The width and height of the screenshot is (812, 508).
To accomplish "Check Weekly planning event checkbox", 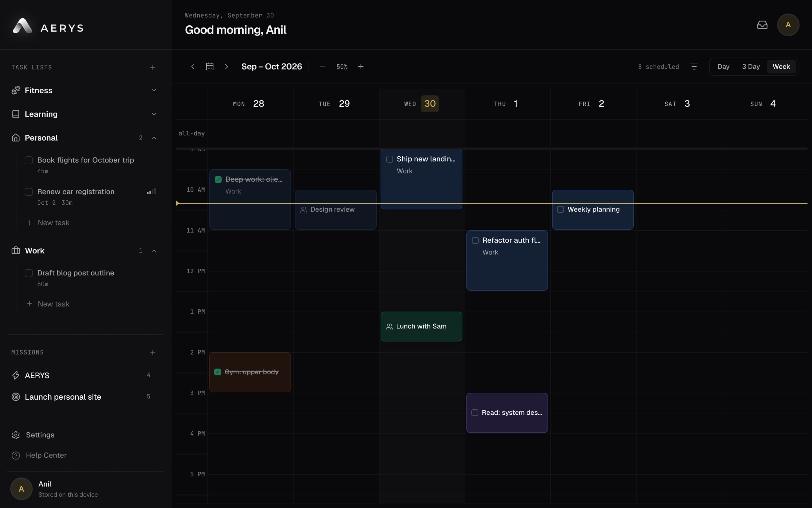I will pos(560,209).
